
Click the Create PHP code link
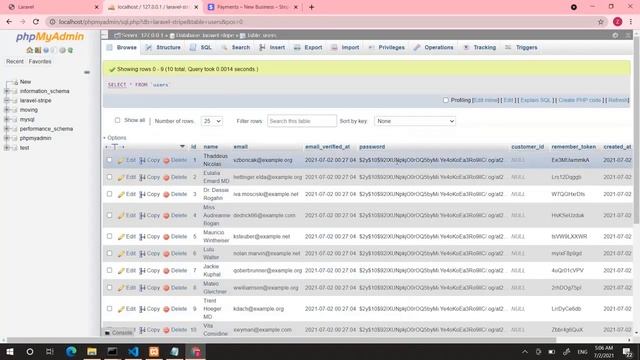580,100
